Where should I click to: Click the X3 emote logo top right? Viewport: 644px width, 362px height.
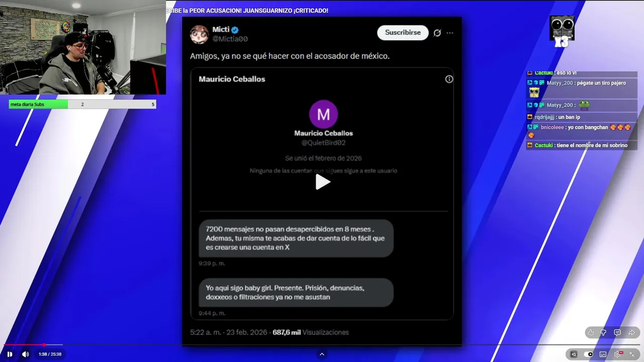(x=561, y=31)
